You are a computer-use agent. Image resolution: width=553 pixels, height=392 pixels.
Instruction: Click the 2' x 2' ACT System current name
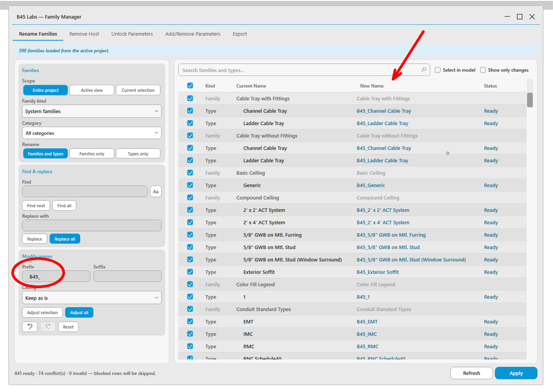[264, 210]
